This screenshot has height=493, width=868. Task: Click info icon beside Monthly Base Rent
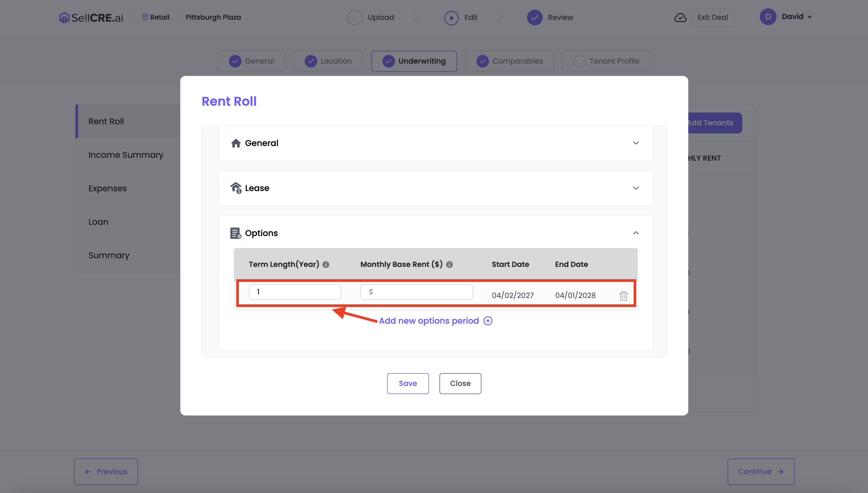click(x=449, y=265)
